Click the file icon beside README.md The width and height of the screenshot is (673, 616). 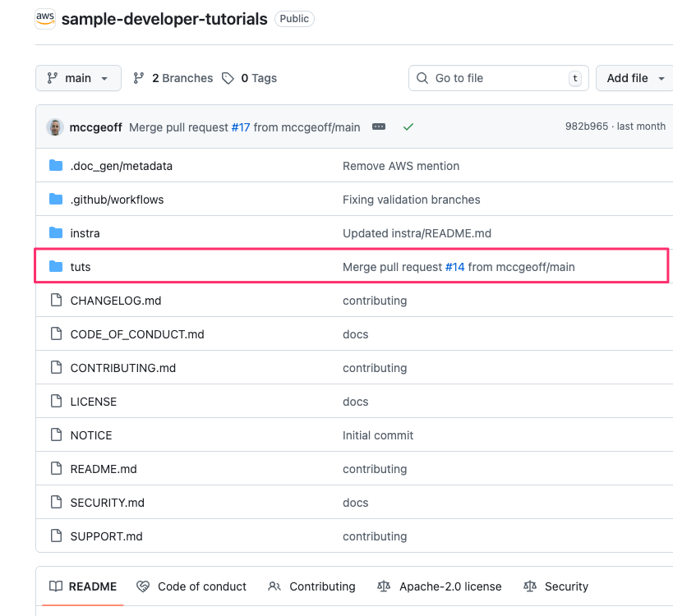click(56, 468)
